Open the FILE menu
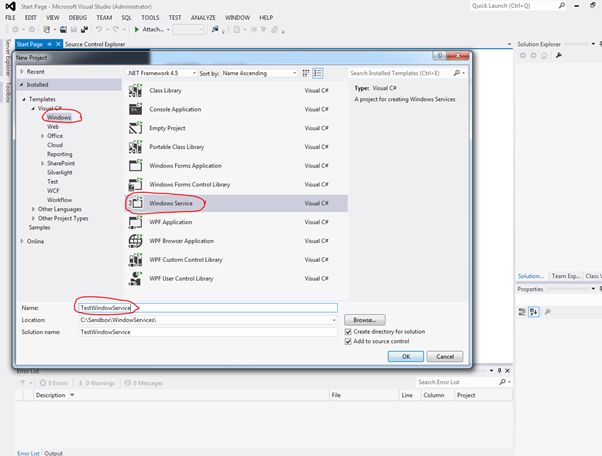Image resolution: width=602 pixels, height=456 pixels. pyautogui.click(x=10, y=18)
